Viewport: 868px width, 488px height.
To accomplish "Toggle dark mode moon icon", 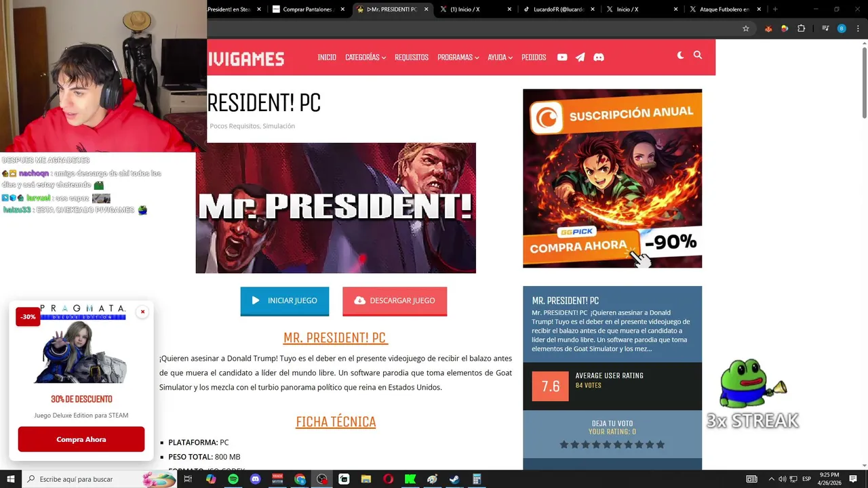I will tap(680, 56).
